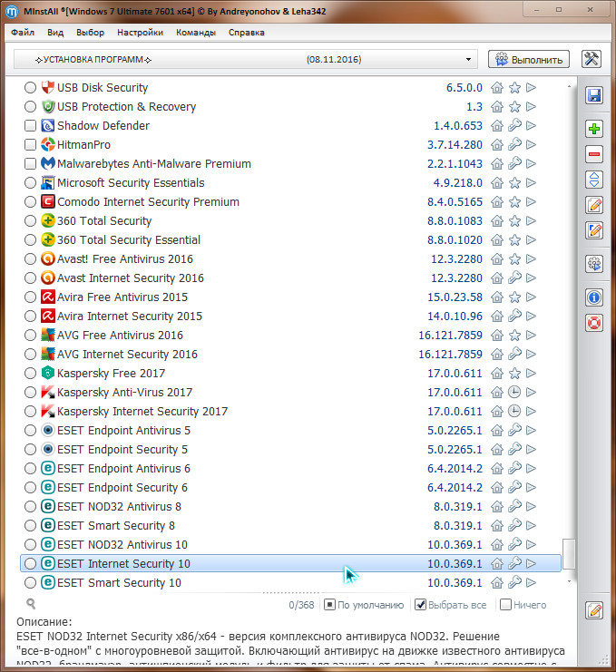Open the tools wrench-and-hammer icon

tap(592, 59)
